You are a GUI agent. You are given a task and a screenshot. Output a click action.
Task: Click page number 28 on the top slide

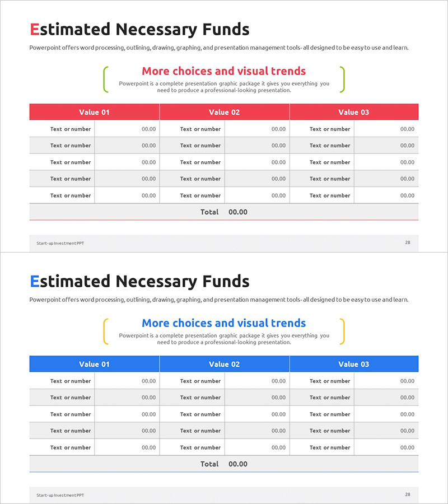(408, 242)
